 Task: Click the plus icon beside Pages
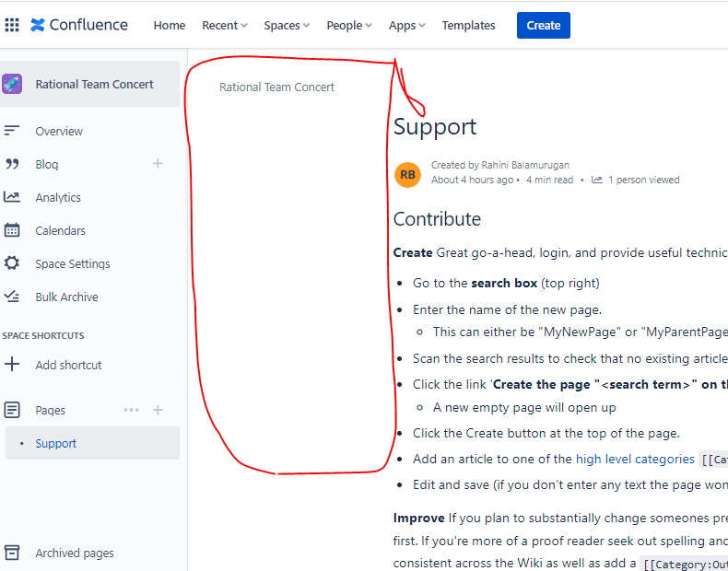pyautogui.click(x=158, y=410)
